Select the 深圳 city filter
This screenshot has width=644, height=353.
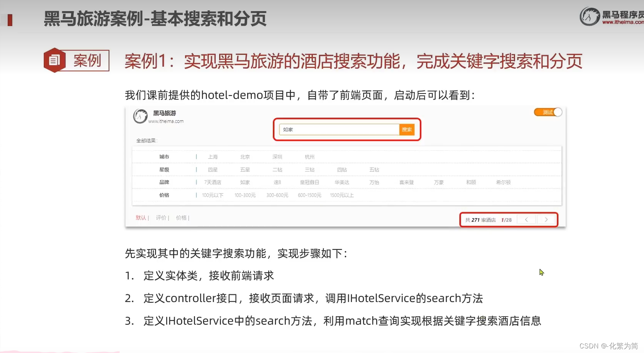point(277,157)
